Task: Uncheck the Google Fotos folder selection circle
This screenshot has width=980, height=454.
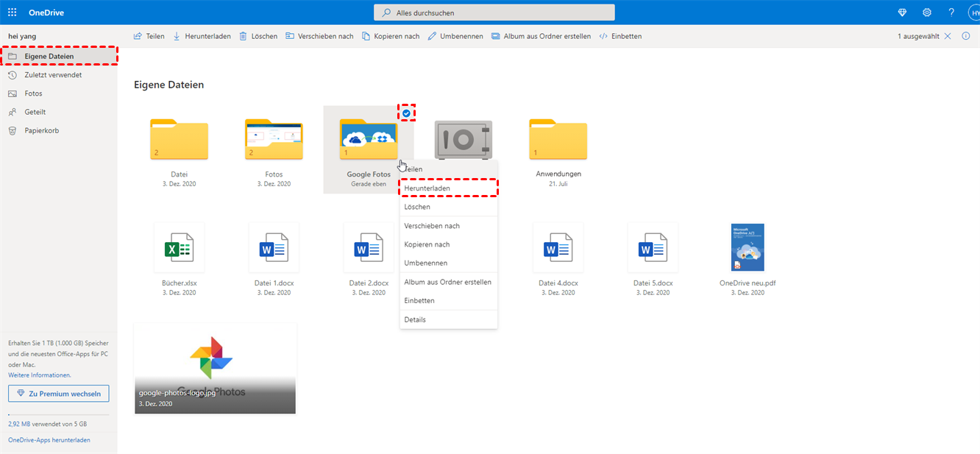Action: coord(407,113)
